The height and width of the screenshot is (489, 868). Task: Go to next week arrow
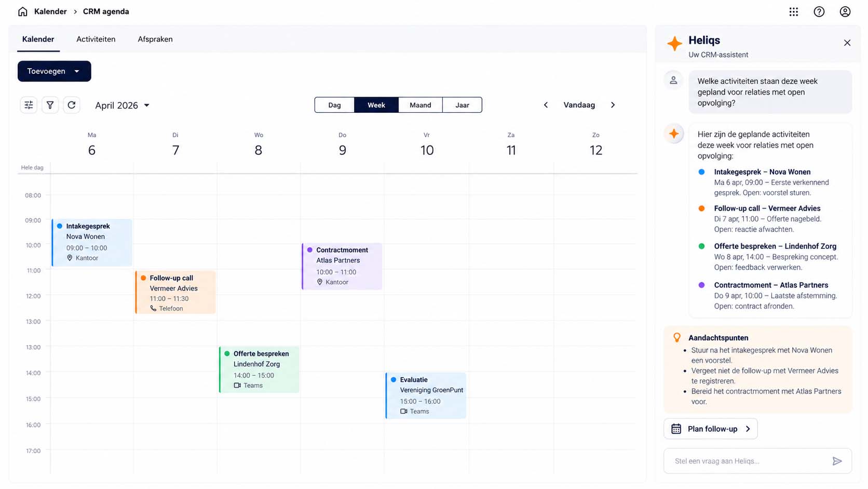click(613, 105)
